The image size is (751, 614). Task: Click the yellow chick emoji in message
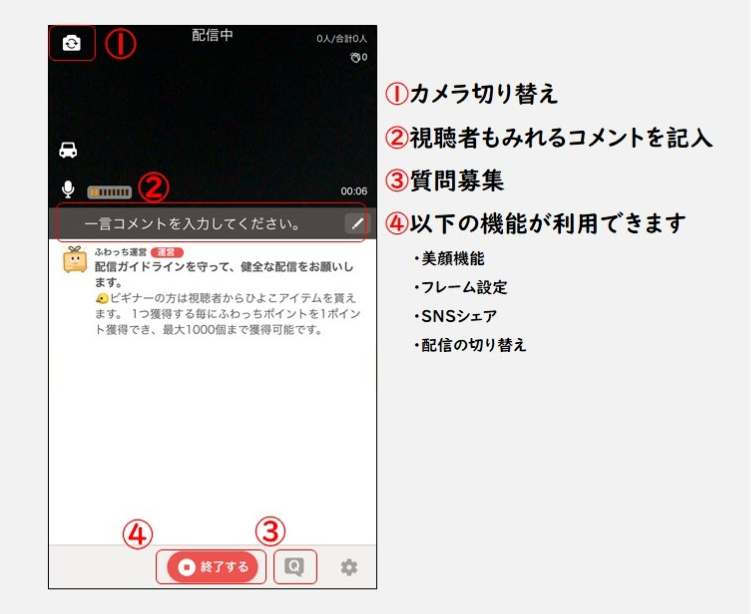click(101, 299)
